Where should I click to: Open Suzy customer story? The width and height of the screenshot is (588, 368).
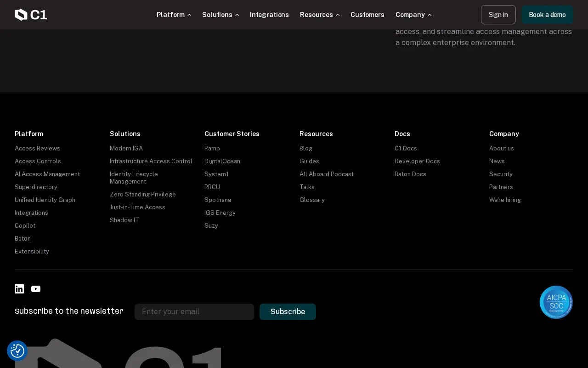(211, 225)
